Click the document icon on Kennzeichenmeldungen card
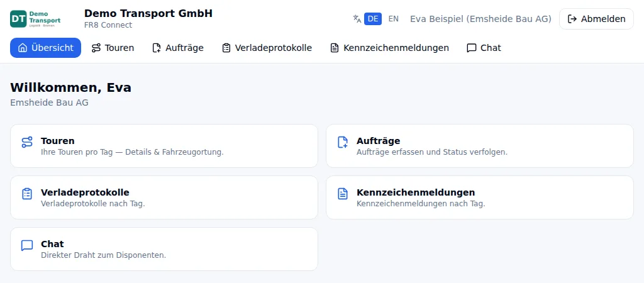The height and width of the screenshot is (283, 644). (x=343, y=194)
